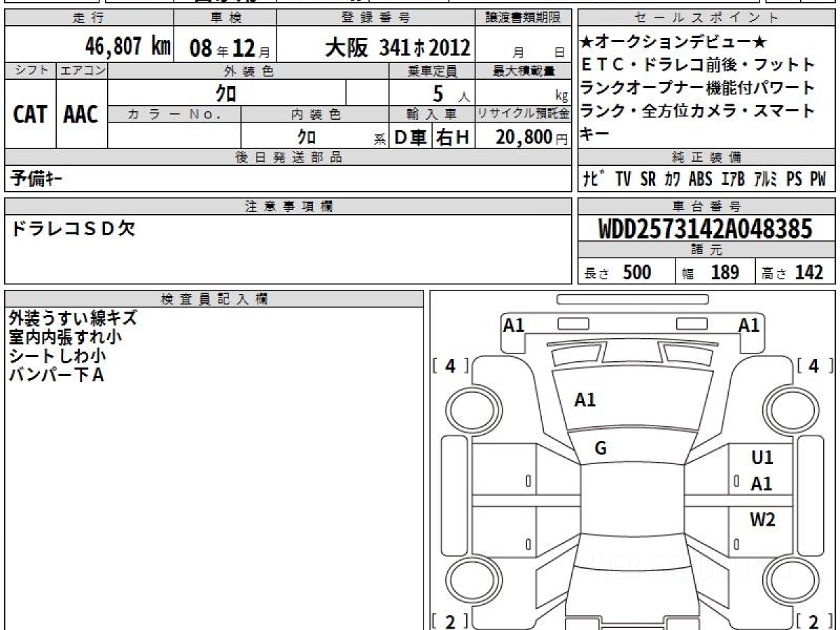Image resolution: width=840 pixels, height=630 pixels.
Task: Click the 検査員記入欄 header
Action: (x=214, y=299)
